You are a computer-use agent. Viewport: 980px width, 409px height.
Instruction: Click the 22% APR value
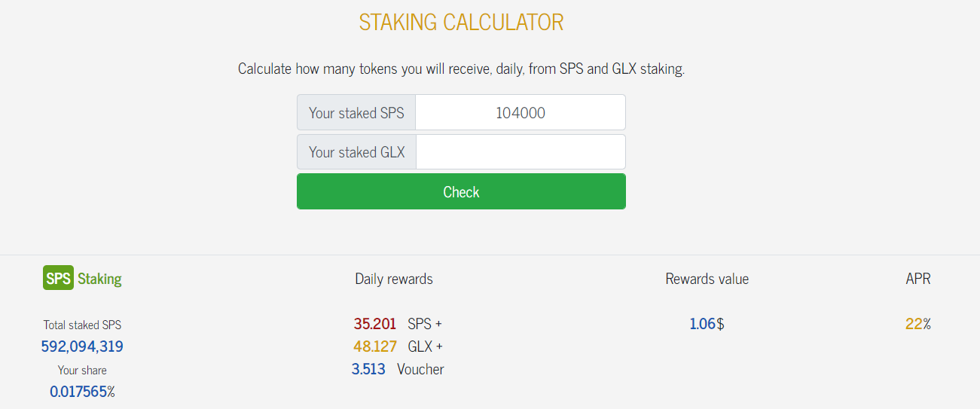[x=918, y=324]
